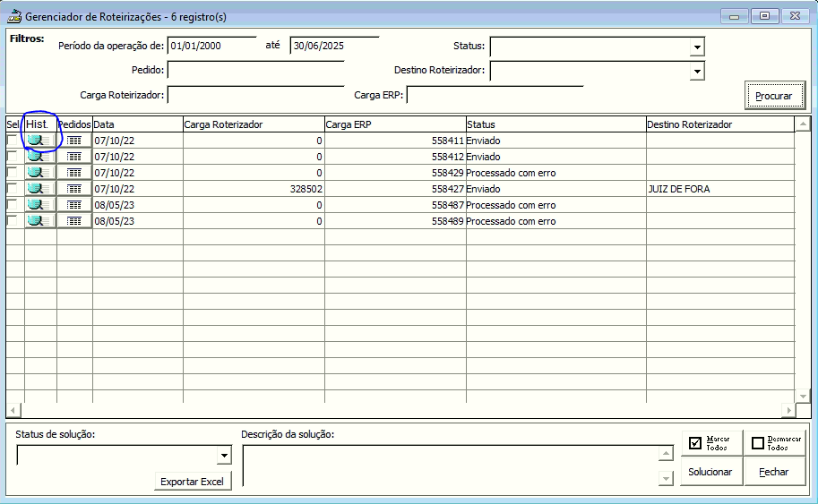Mark the checkbox for Carga ERP 558487

click(12, 204)
